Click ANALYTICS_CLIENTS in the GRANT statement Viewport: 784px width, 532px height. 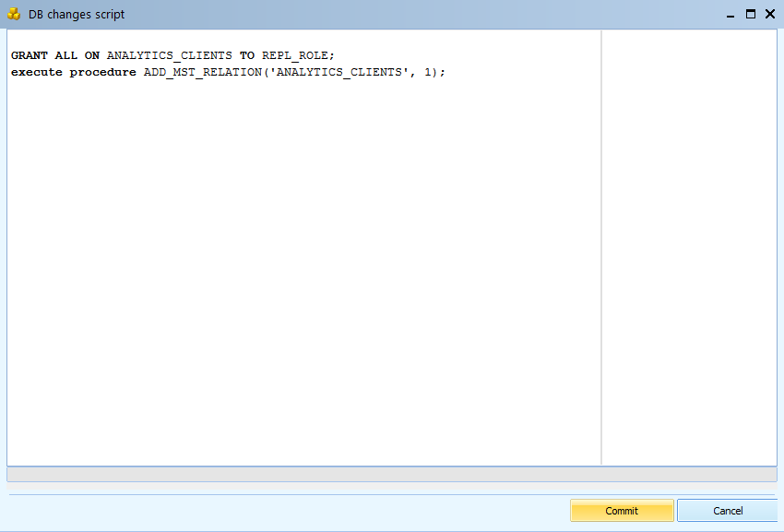[x=169, y=55]
